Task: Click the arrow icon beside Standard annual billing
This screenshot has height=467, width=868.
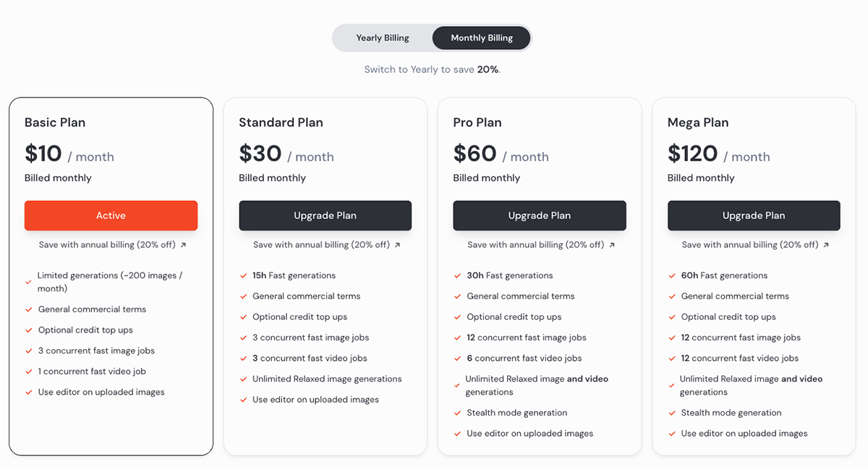Action: click(x=398, y=245)
